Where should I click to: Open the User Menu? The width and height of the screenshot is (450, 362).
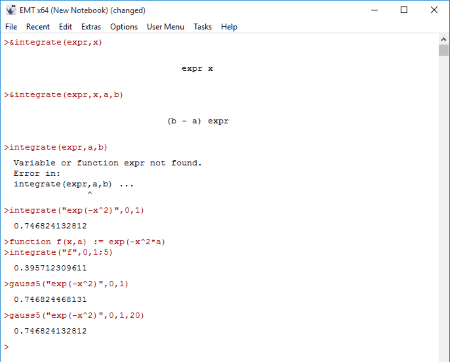click(165, 27)
